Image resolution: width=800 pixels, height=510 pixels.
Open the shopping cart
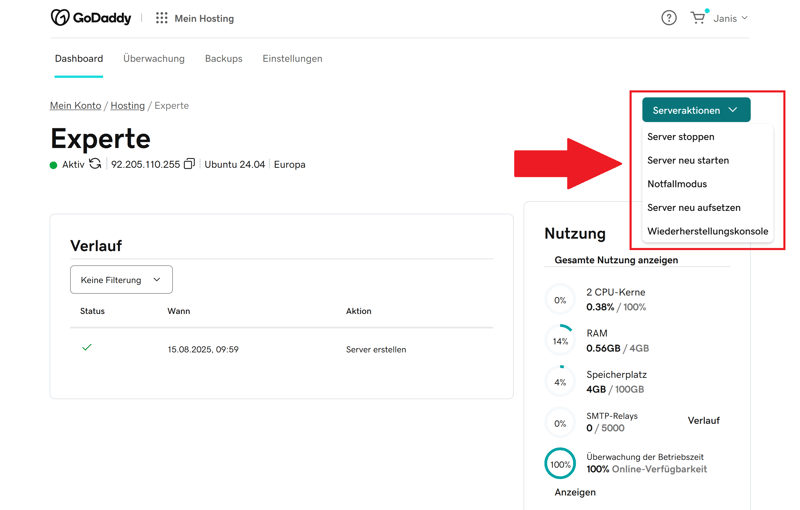coord(697,18)
